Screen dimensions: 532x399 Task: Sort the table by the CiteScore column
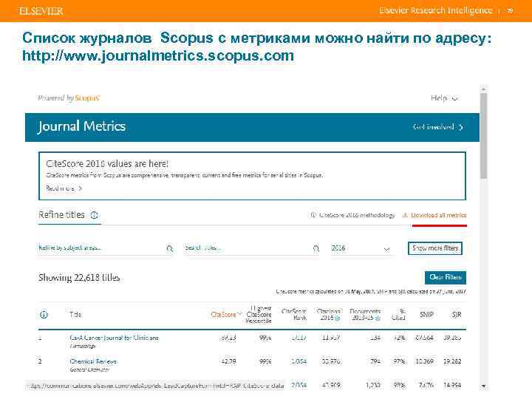point(225,315)
